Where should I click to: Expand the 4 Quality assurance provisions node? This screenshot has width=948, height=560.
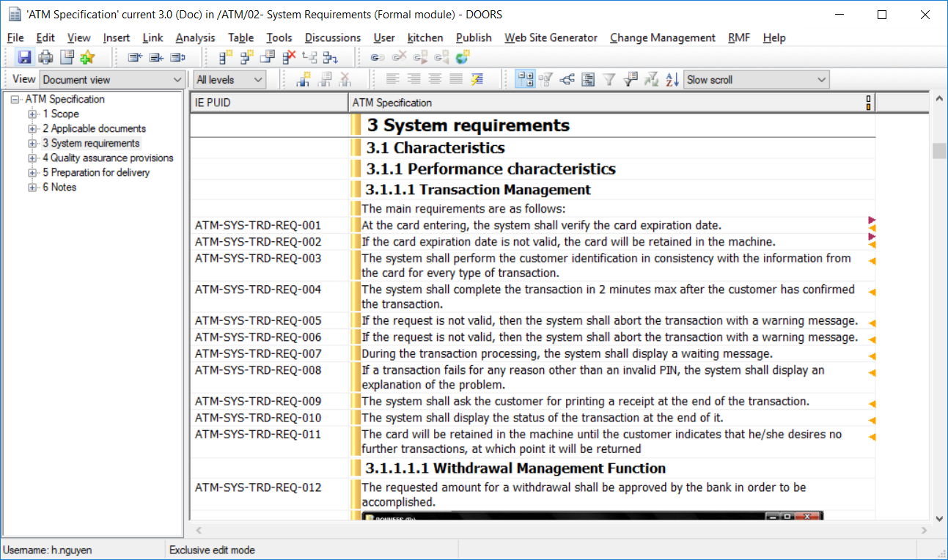[x=32, y=158]
